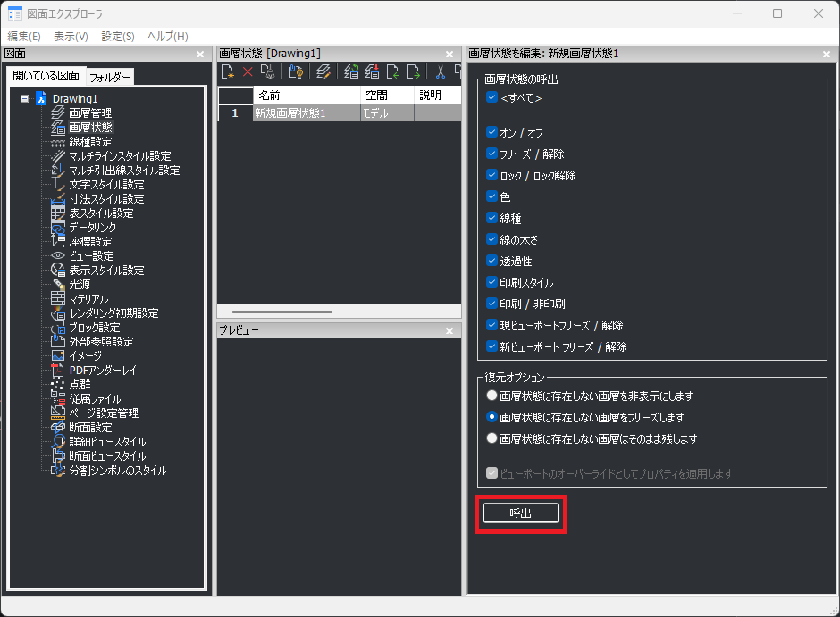Select the 光源 light source tree icon
The width and height of the screenshot is (840, 617).
click(x=58, y=284)
